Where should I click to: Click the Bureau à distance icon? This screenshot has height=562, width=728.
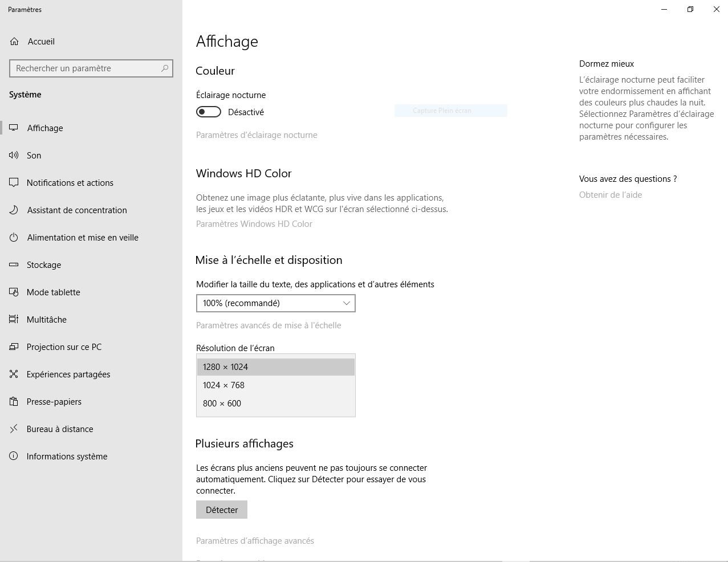[14, 429]
